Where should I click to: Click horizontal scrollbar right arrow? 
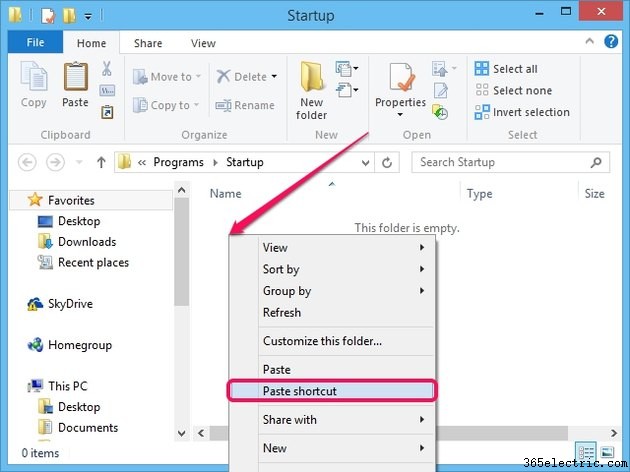(x=614, y=433)
